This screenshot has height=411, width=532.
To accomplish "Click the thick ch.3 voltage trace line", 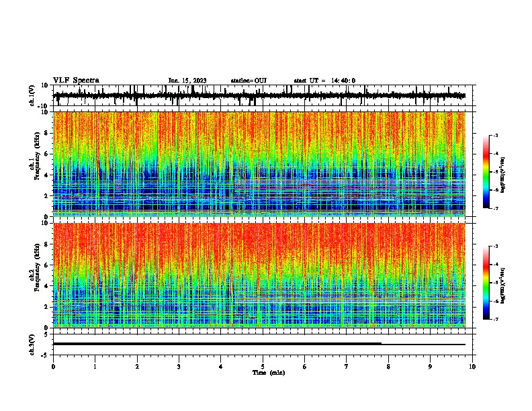I will pyautogui.click(x=217, y=344).
